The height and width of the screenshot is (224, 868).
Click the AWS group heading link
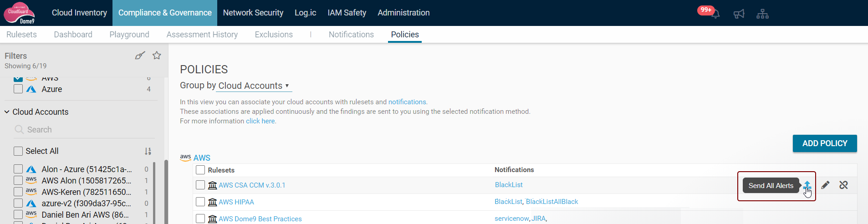click(x=202, y=158)
